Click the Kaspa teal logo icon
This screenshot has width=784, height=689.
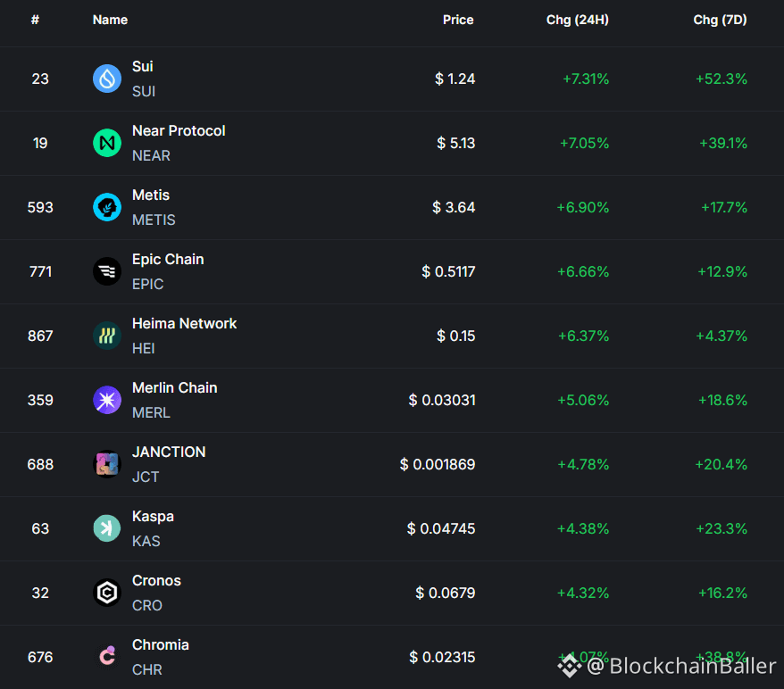pos(107,528)
